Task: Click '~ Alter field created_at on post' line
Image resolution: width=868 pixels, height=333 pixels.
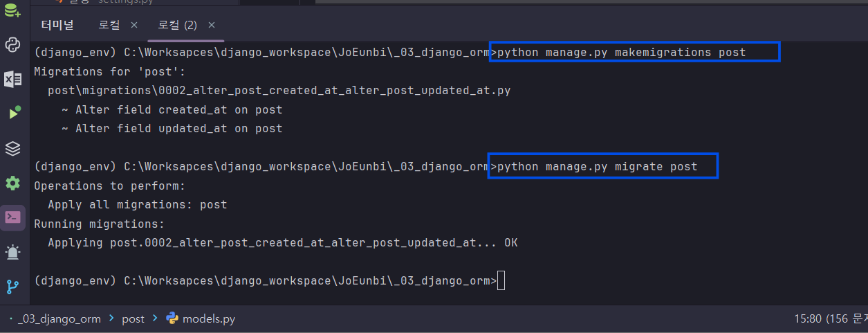Action: [x=172, y=109]
